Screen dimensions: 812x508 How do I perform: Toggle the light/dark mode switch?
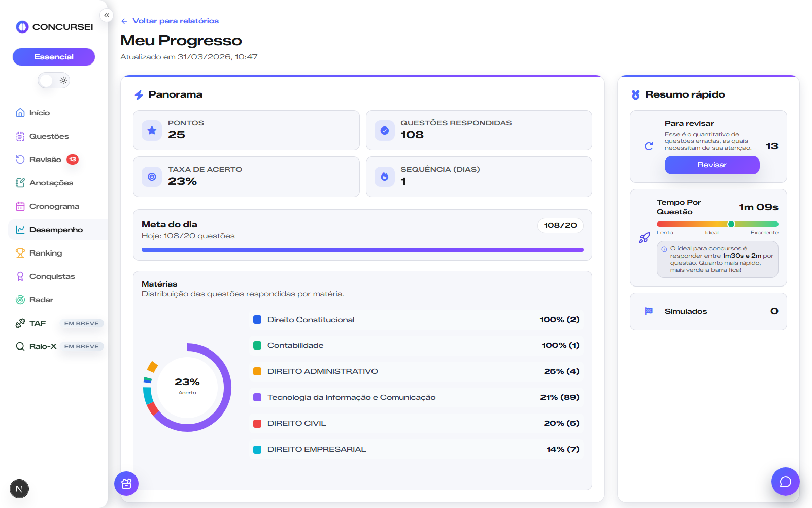53,80
